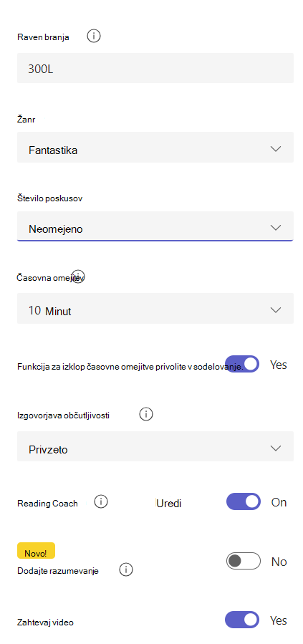Viewport: 303px width, 644px height.
Task: Open the Žanr dropdown showing Fantastika
Action: coord(155,148)
